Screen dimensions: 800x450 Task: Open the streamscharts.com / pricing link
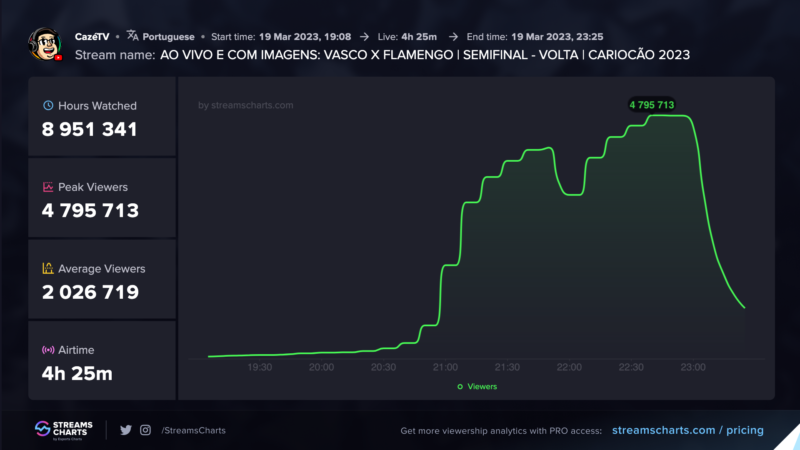coord(687,430)
